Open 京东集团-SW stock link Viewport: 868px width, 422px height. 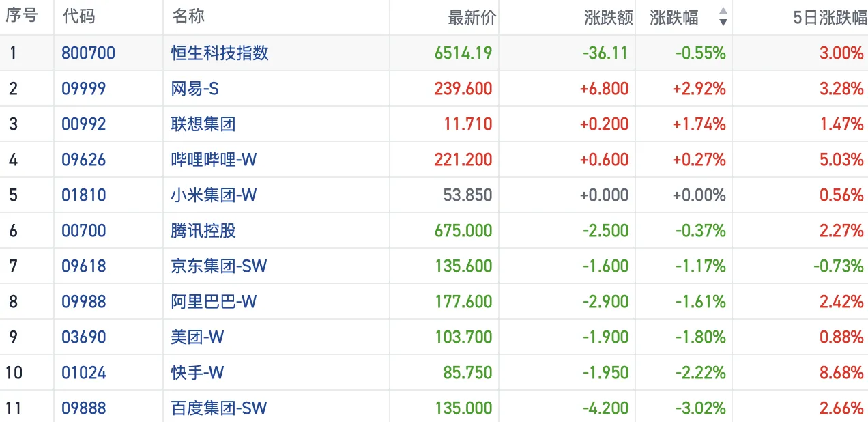point(219,266)
